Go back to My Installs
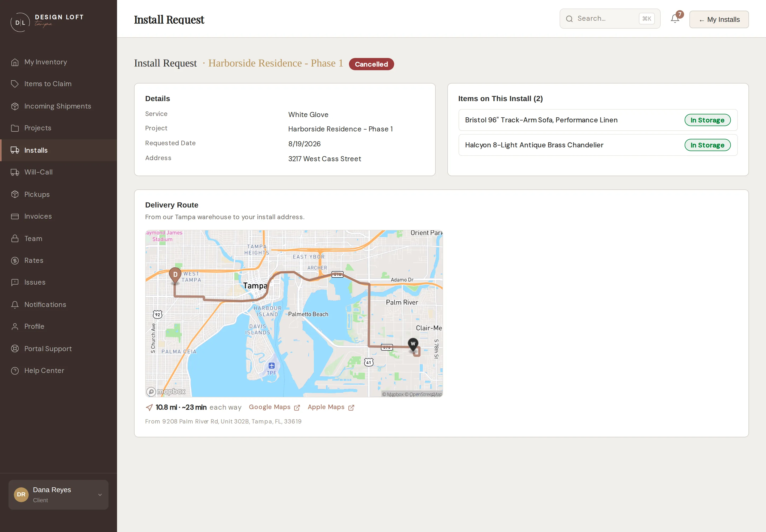 pyautogui.click(x=719, y=19)
